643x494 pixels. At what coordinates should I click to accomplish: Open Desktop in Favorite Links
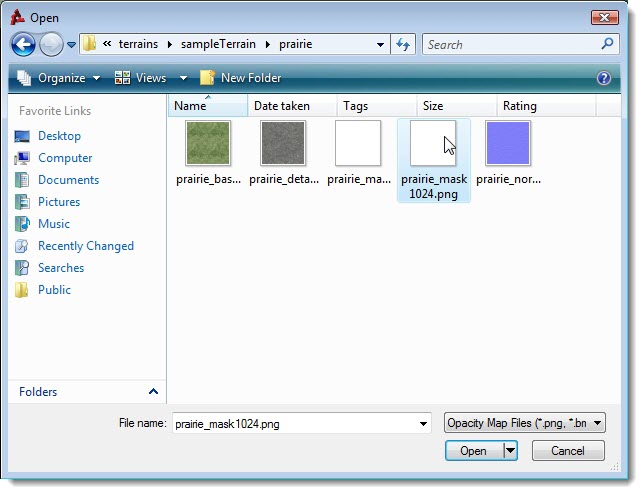click(59, 136)
